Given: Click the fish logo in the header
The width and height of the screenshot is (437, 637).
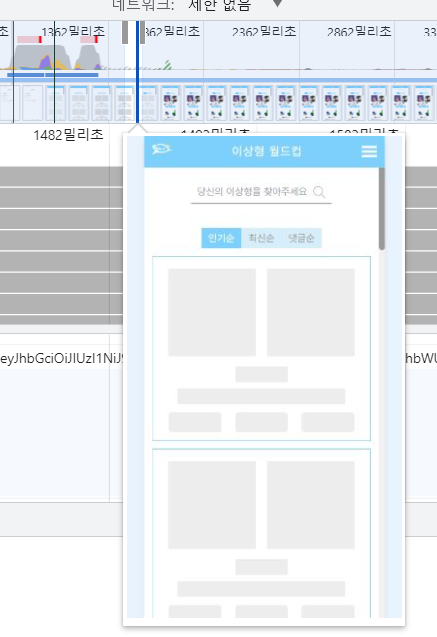Looking at the screenshot, I should pos(161,150).
